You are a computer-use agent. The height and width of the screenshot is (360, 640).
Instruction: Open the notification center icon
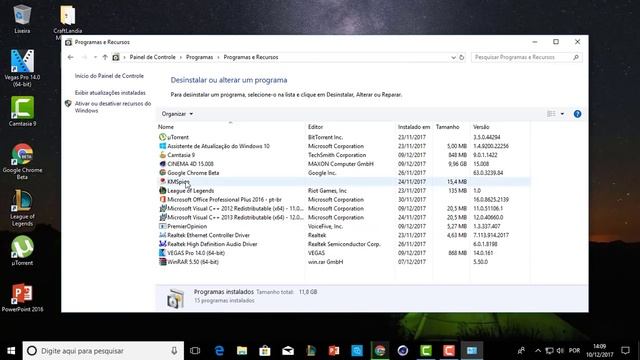[625, 351]
